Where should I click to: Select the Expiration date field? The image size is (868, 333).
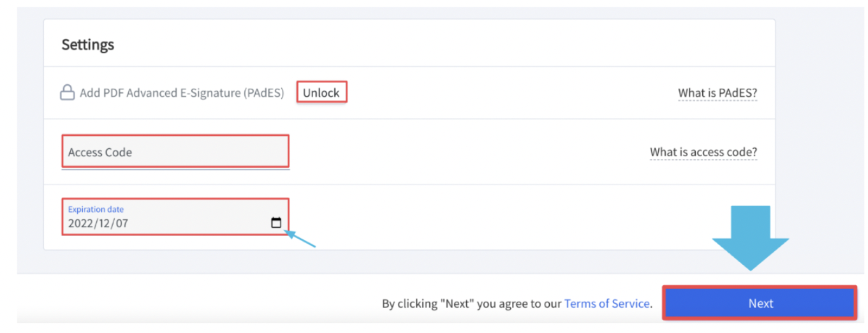175,217
